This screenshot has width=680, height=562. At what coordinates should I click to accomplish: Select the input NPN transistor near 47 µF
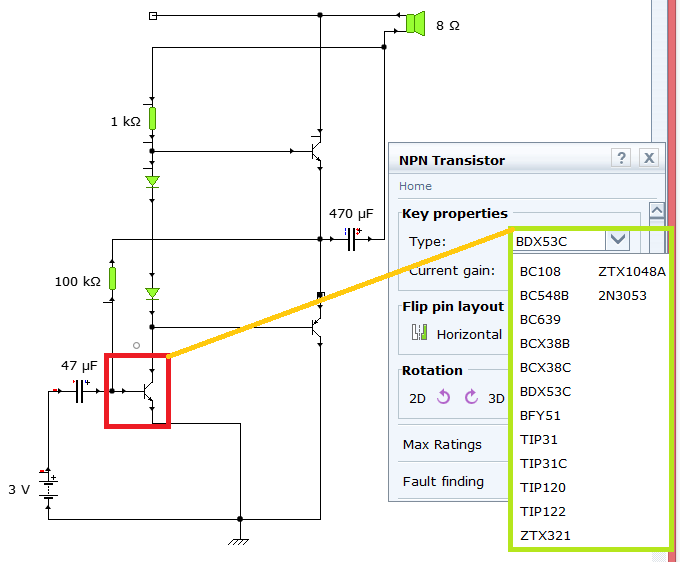coord(148,392)
